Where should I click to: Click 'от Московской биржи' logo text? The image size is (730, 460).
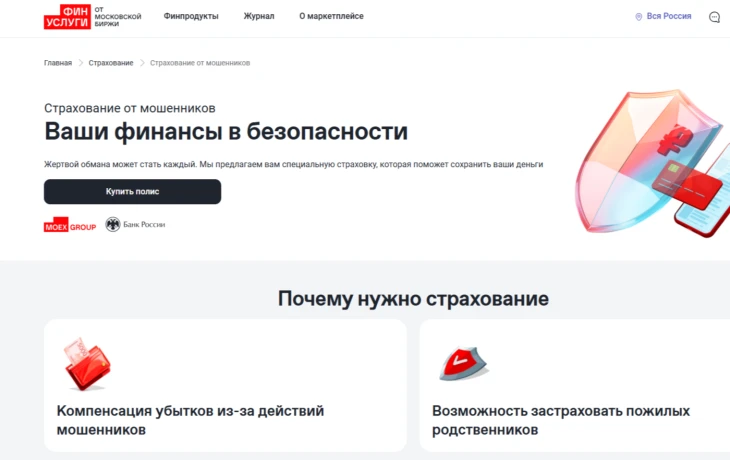(117, 16)
